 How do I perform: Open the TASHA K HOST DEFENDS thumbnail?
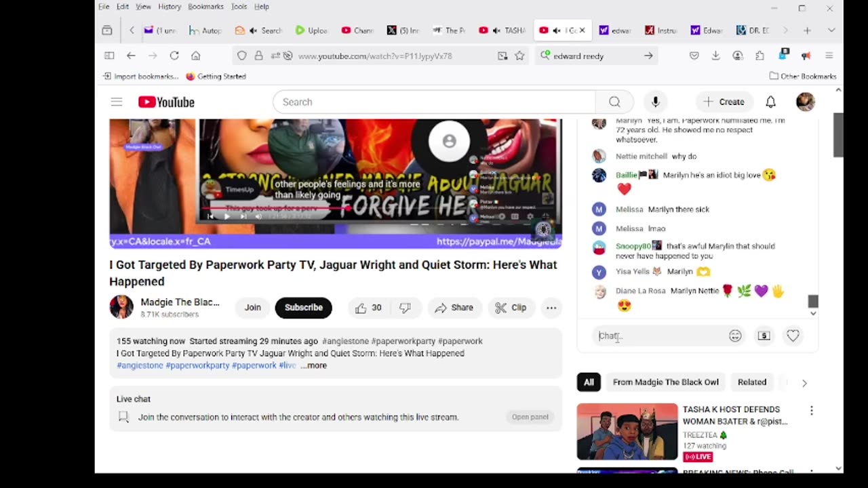pyautogui.click(x=627, y=432)
